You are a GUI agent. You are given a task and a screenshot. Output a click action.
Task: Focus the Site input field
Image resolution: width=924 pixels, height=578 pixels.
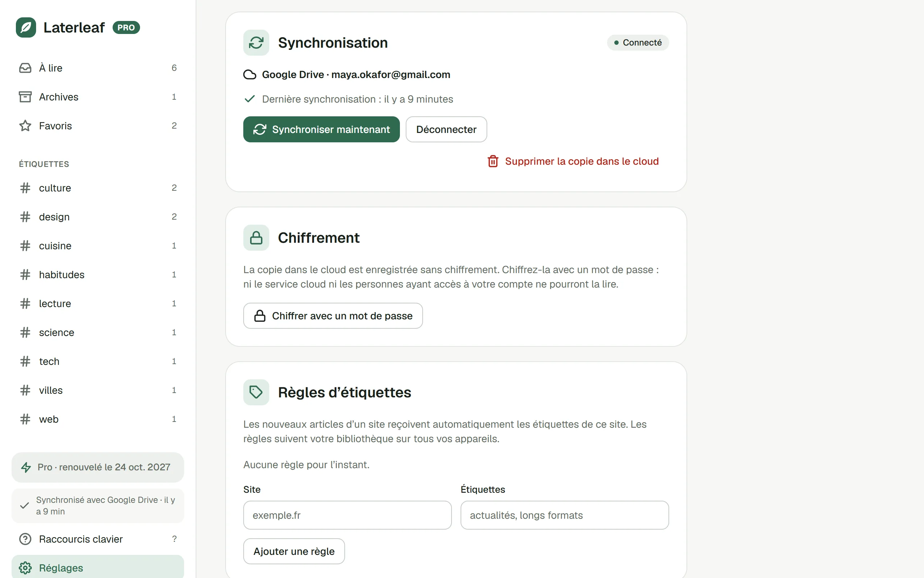coord(348,515)
